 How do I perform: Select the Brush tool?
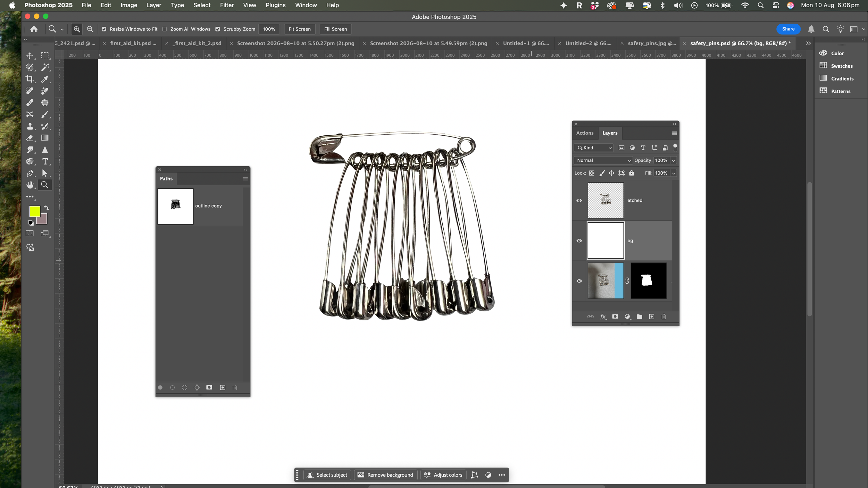tap(45, 115)
